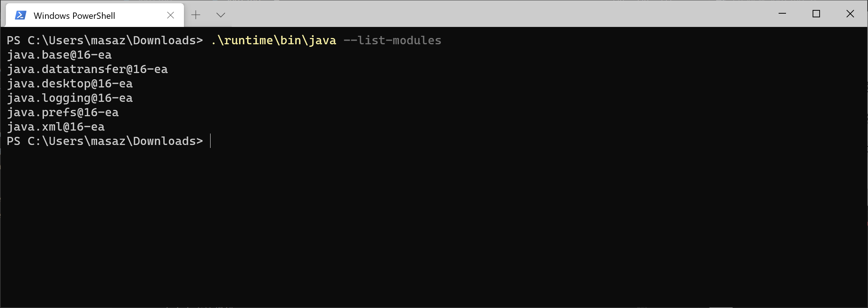Close the terminal window
Viewport: 868px width, 308px height.
(x=850, y=14)
